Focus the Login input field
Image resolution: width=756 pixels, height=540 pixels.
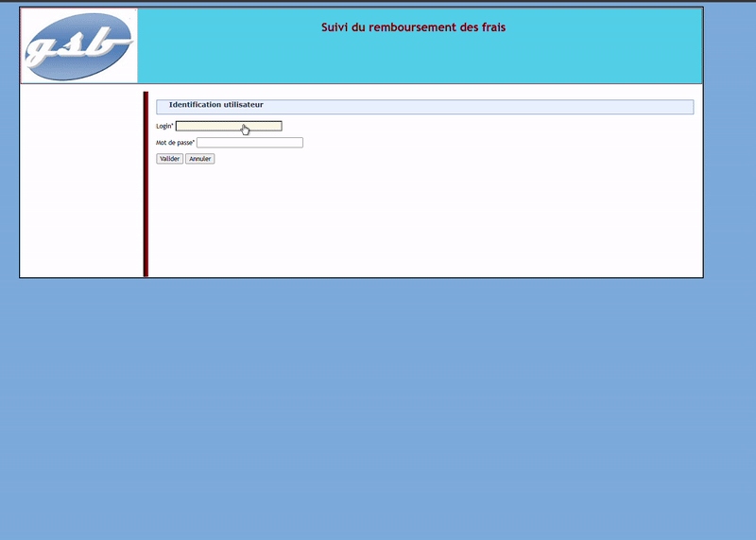point(229,126)
